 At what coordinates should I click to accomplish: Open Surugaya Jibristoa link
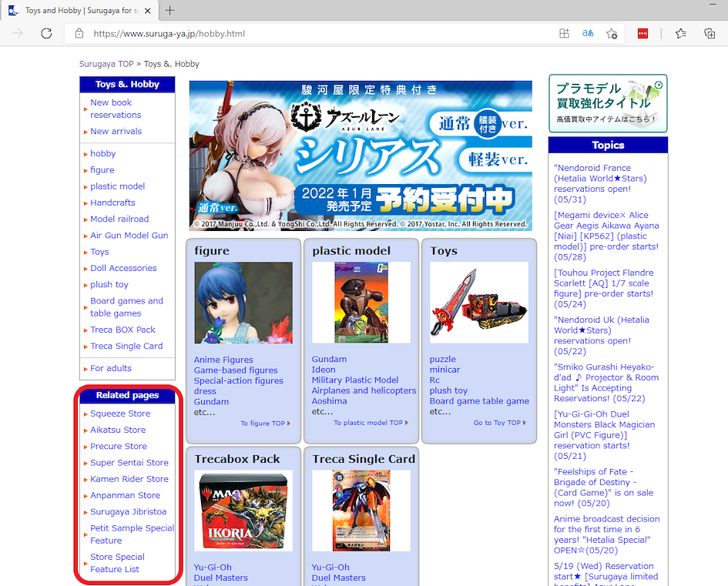click(x=128, y=512)
